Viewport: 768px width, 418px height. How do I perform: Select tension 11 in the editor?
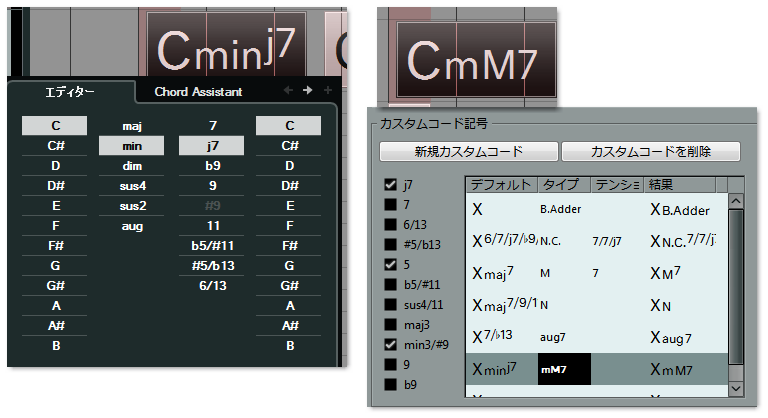212,226
